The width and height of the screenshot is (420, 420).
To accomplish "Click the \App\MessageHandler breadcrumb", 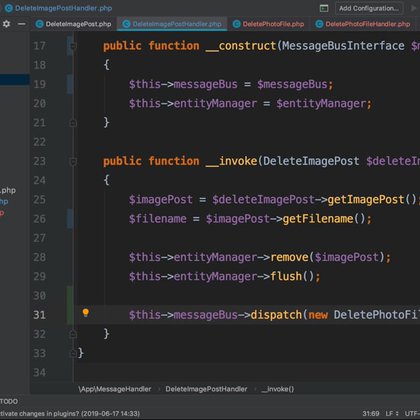I will tap(115, 389).
